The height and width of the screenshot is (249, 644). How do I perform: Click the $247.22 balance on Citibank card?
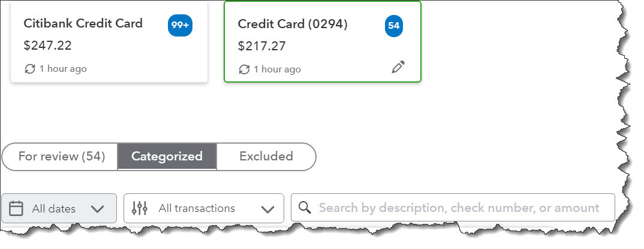coord(47,45)
